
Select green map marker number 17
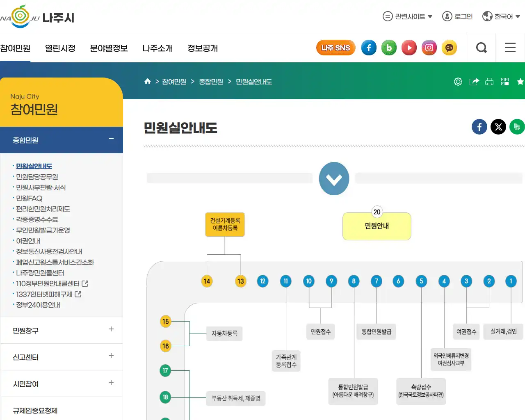(165, 371)
